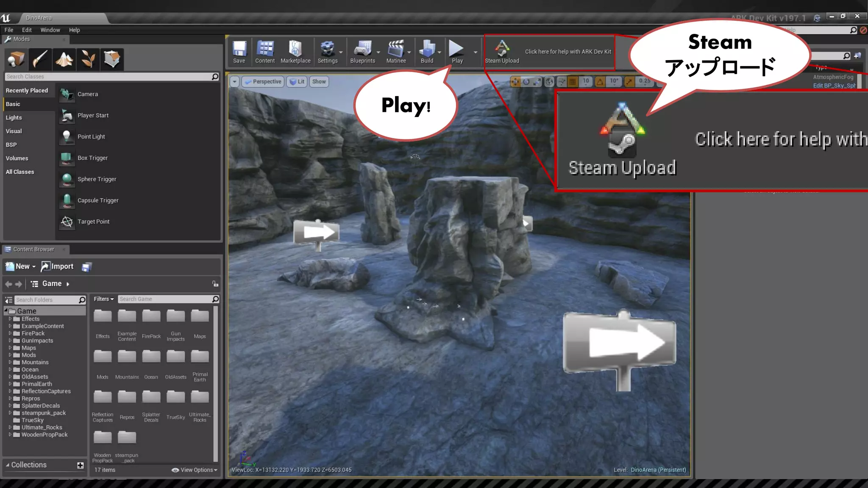The image size is (868, 488).
Task: Open the Lit view mode dropdown
Action: (297, 82)
